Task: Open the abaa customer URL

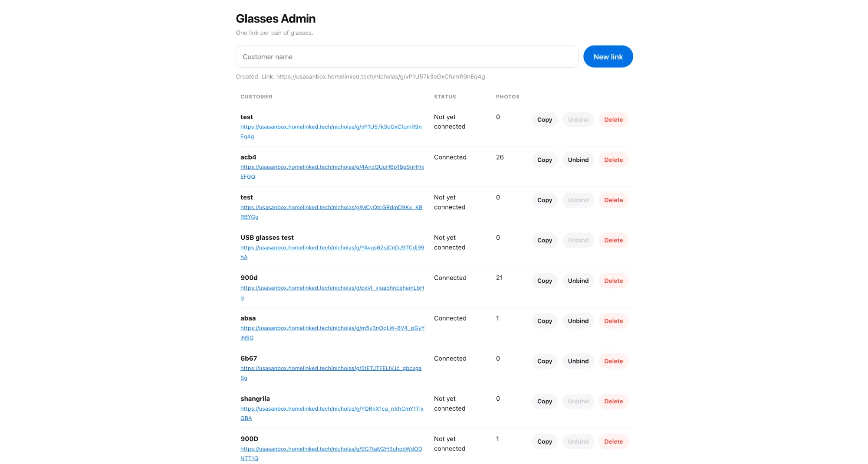Action: [x=332, y=333]
